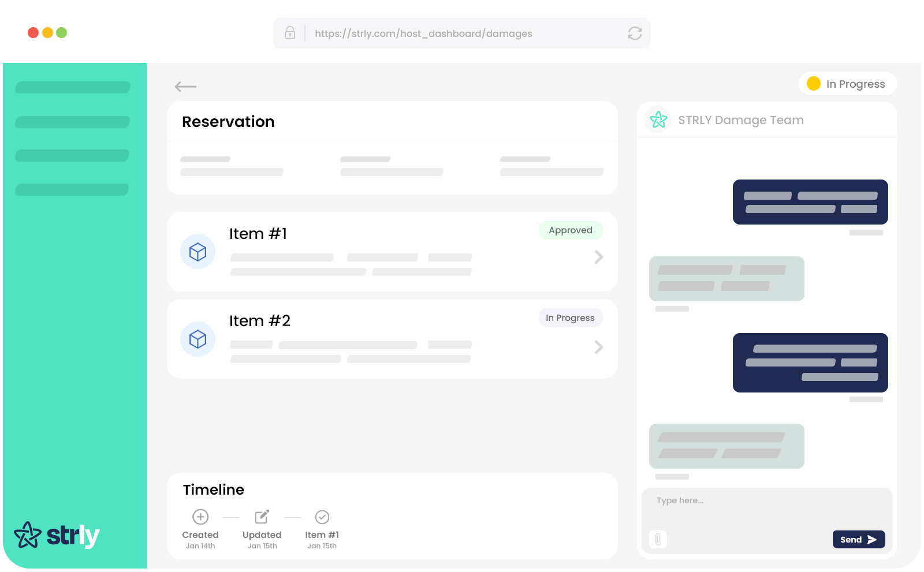Click the Jan 14th date label
924x572 pixels.
point(200,546)
